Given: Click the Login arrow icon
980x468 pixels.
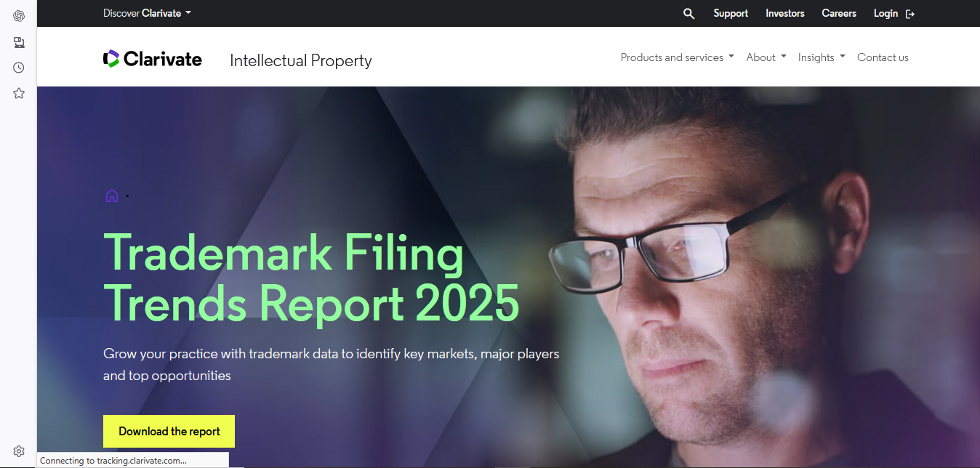Looking at the screenshot, I should 910,14.
